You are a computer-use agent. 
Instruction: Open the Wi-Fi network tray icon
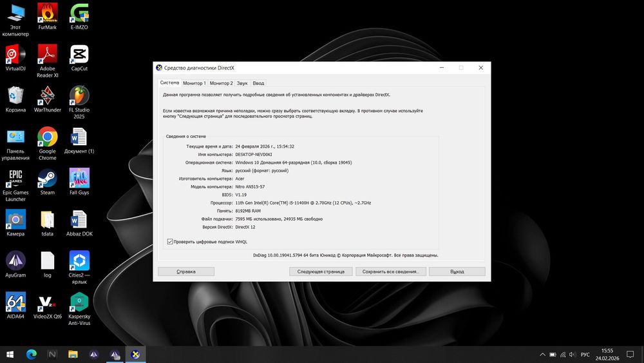(x=563, y=355)
